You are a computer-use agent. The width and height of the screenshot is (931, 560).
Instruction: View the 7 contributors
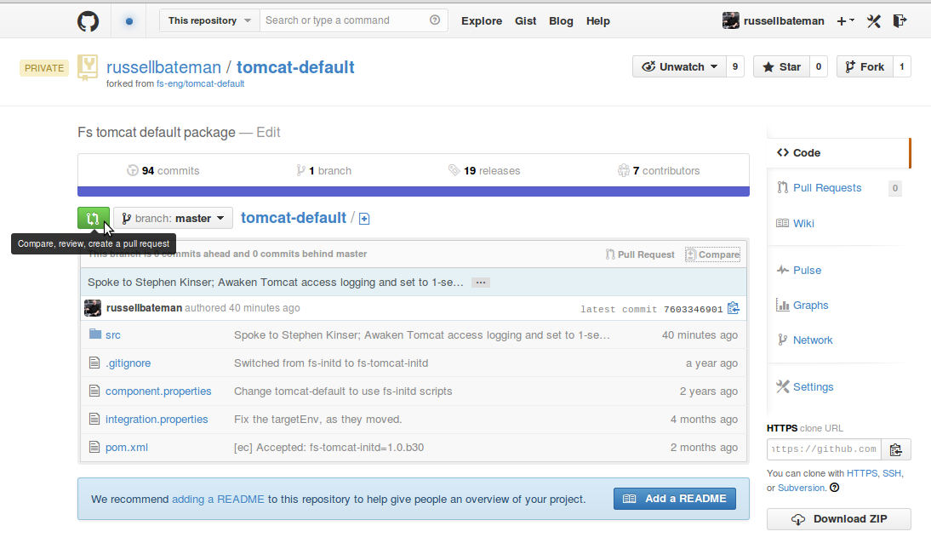(x=659, y=171)
